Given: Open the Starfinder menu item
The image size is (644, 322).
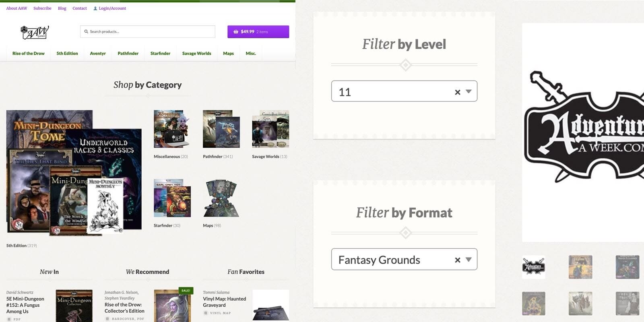Looking at the screenshot, I should tap(160, 53).
